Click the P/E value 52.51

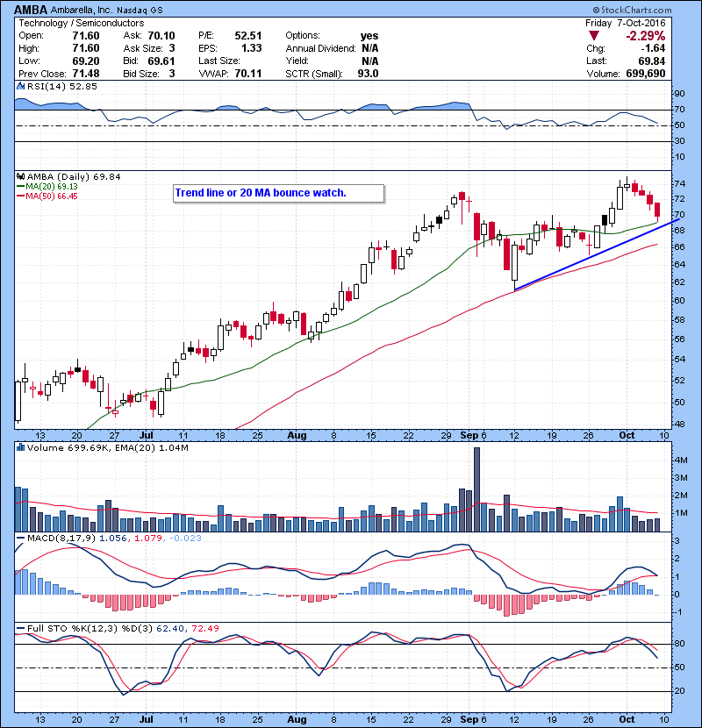point(248,36)
